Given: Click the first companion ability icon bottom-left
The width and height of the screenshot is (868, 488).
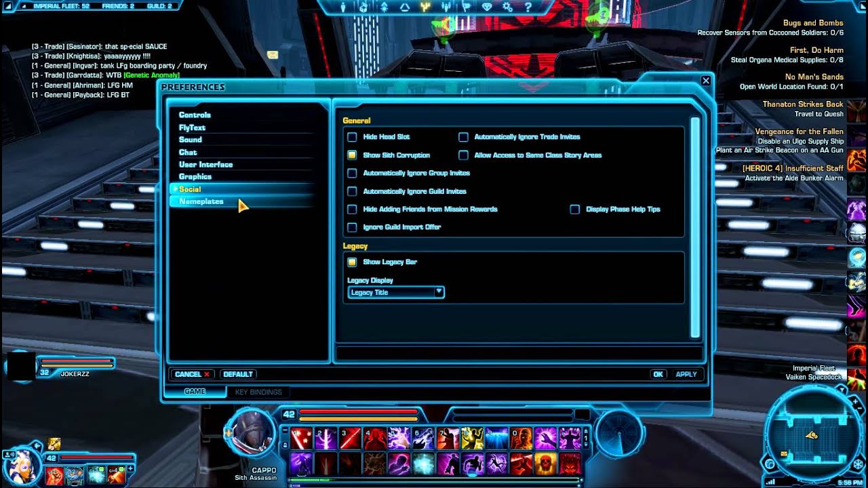Looking at the screenshot, I should coord(55,474).
